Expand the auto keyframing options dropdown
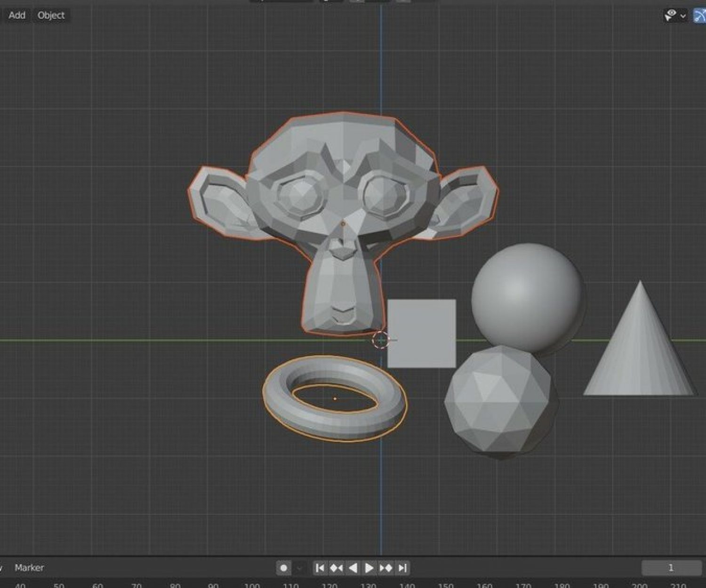 (x=299, y=568)
